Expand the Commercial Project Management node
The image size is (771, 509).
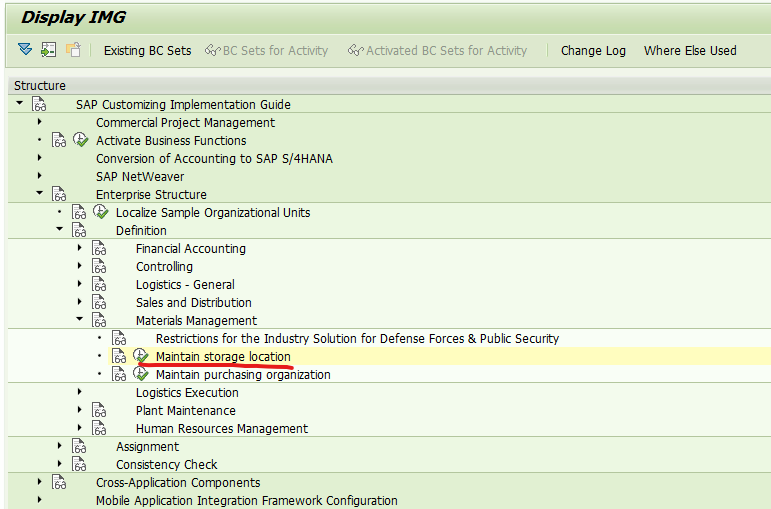[x=40, y=121]
